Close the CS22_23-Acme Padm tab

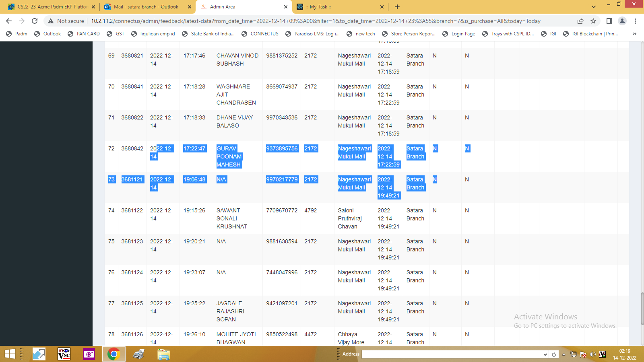click(x=93, y=7)
